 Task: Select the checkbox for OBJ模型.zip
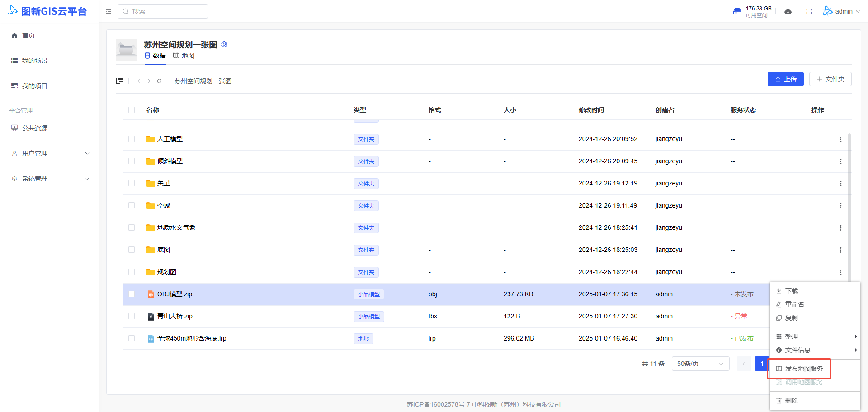click(x=132, y=294)
